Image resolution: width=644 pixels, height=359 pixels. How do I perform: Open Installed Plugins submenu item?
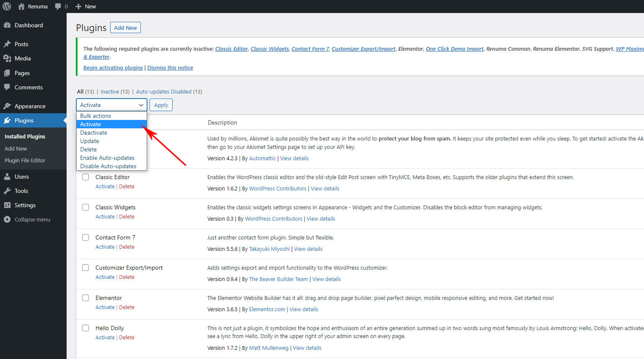click(25, 136)
